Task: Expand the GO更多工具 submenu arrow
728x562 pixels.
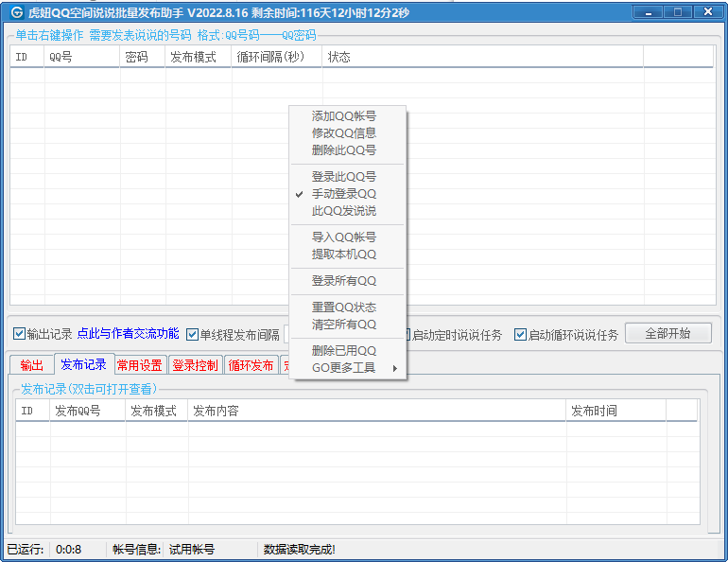Action: 394,368
